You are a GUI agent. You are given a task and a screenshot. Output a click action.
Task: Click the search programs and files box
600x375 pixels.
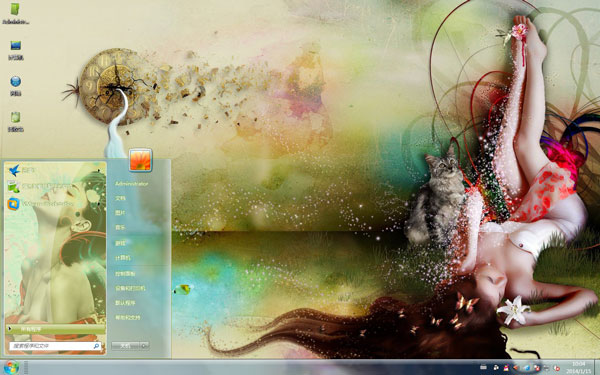click(x=55, y=346)
